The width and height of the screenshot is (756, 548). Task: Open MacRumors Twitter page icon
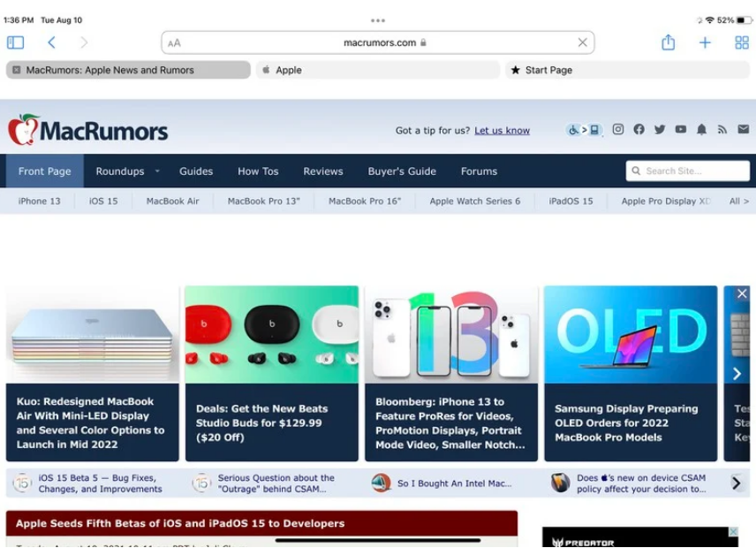(x=660, y=130)
